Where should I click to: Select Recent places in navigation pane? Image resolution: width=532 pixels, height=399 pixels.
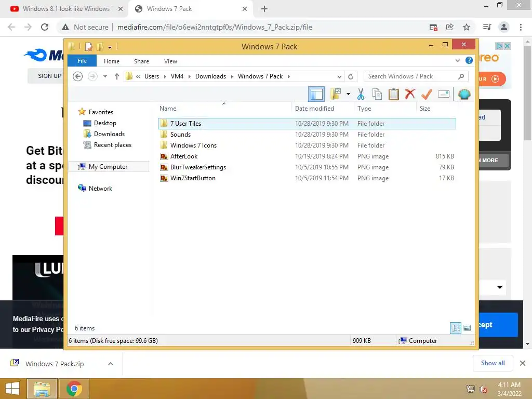point(112,145)
